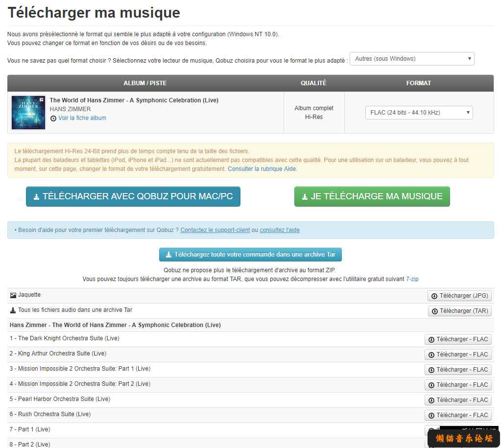Follow 'consultez l'aide' link
Viewport: 501px width, 448px height.
click(280, 230)
